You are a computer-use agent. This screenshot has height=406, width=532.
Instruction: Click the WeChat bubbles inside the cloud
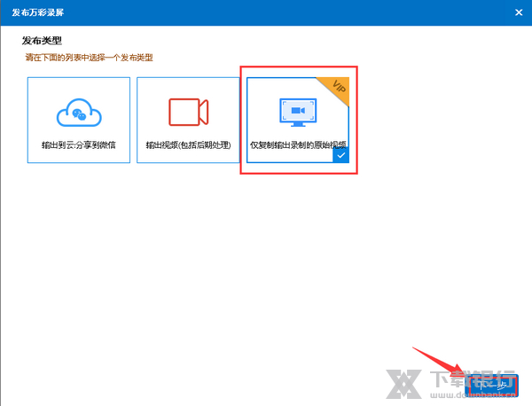(79, 114)
